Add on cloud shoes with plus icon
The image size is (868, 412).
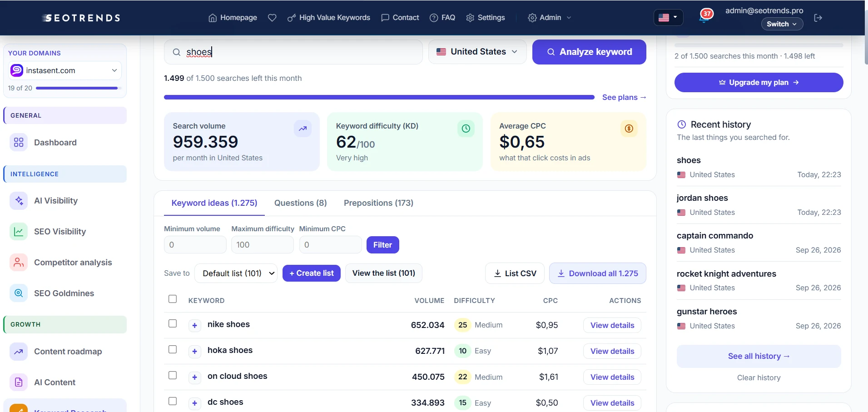point(195,377)
